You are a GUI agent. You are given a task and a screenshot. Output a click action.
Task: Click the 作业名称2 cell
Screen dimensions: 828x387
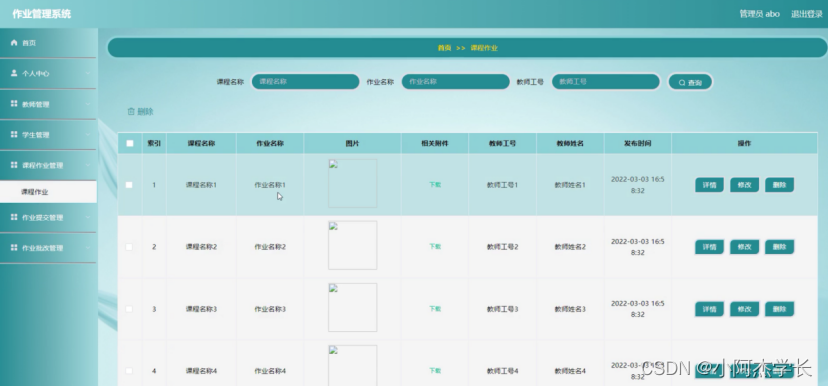(x=270, y=247)
